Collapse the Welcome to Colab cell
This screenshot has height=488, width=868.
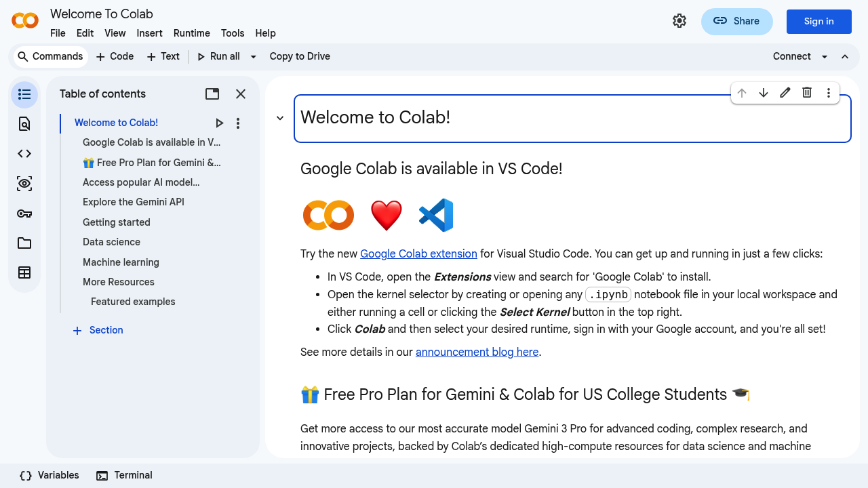279,117
